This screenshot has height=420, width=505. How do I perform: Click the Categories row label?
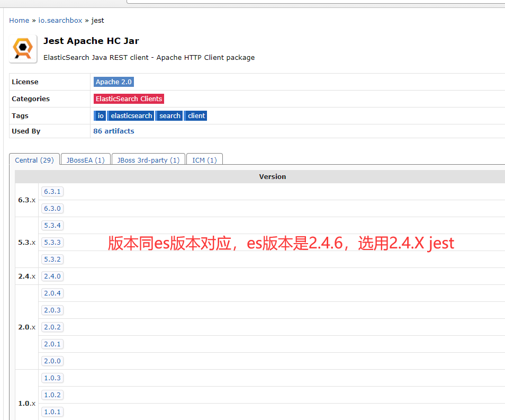[x=31, y=99]
